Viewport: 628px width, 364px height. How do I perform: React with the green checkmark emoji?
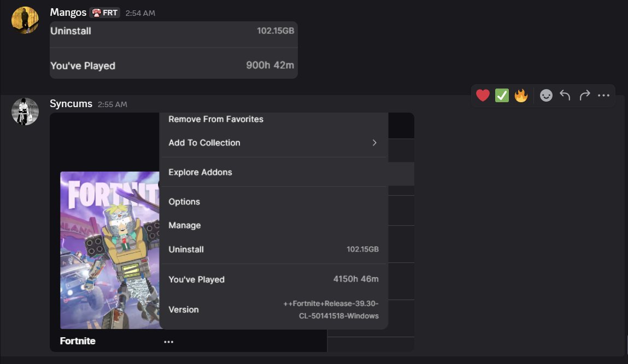pyautogui.click(x=502, y=95)
